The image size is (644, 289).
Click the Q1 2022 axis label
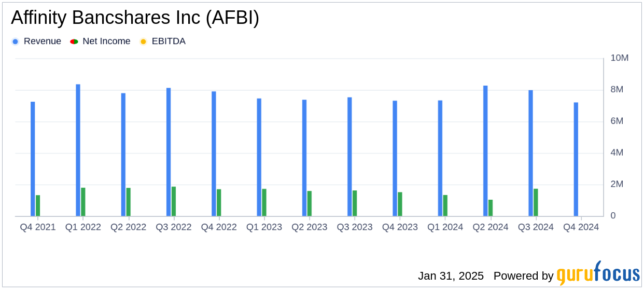tap(83, 227)
